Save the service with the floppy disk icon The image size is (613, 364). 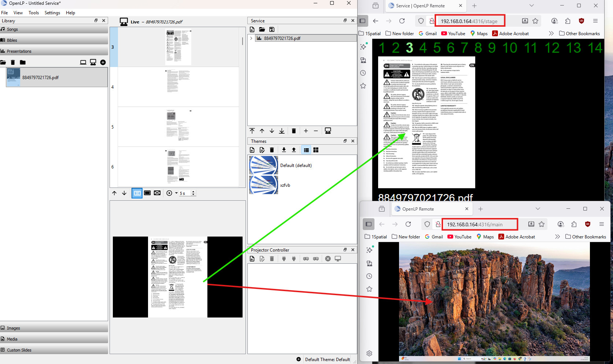click(x=272, y=29)
